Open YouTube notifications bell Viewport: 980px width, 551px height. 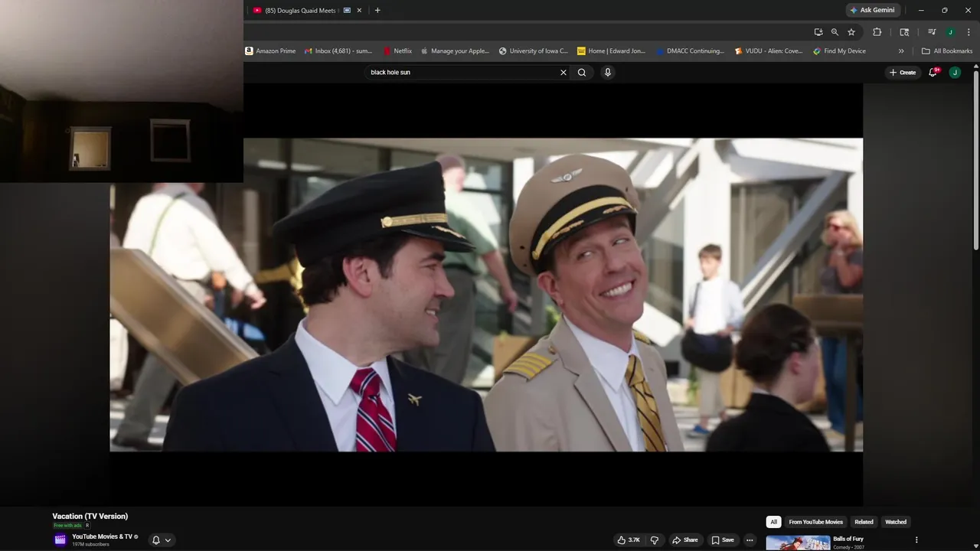coord(933,72)
